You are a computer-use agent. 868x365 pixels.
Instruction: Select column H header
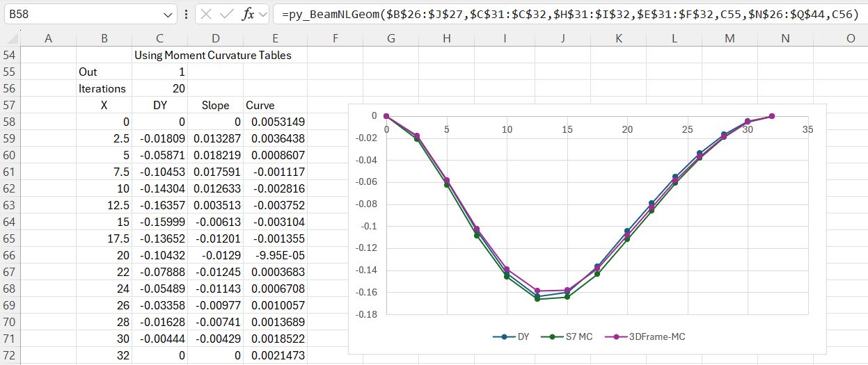coord(446,39)
